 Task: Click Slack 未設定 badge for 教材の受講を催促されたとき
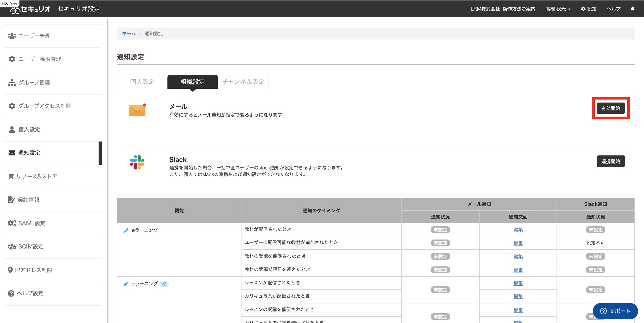[596, 257]
